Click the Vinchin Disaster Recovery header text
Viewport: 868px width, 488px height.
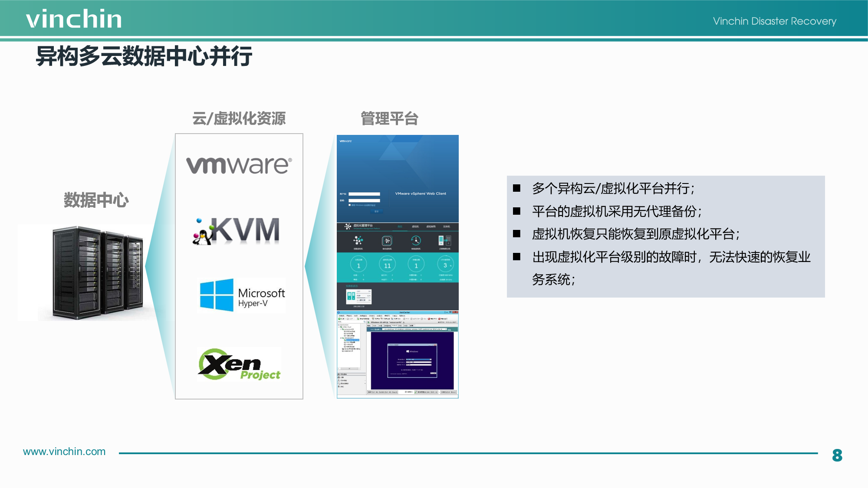[x=774, y=21]
